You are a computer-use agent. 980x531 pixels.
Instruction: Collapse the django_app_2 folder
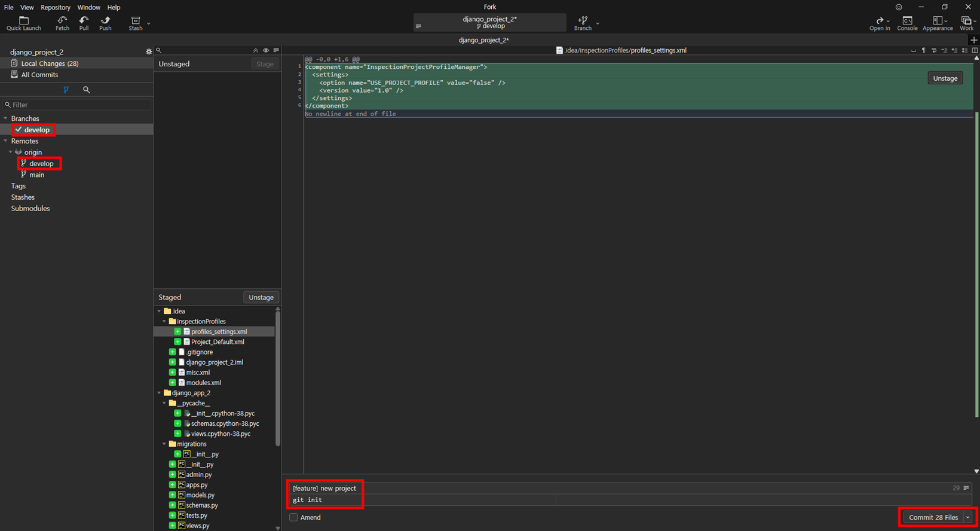tap(159, 393)
